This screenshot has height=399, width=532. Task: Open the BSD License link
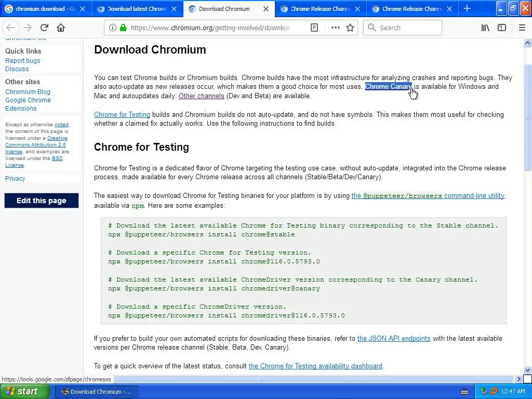coord(34,162)
